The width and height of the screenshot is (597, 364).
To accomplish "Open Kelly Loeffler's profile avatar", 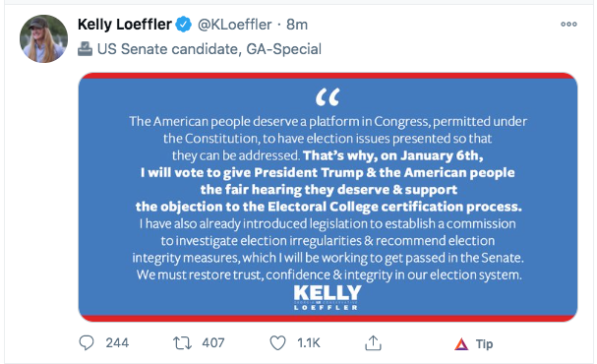I will (x=43, y=38).
